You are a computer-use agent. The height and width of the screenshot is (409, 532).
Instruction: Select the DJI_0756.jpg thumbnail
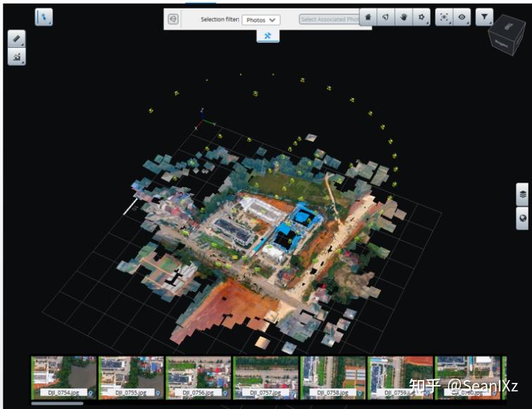coord(199,377)
